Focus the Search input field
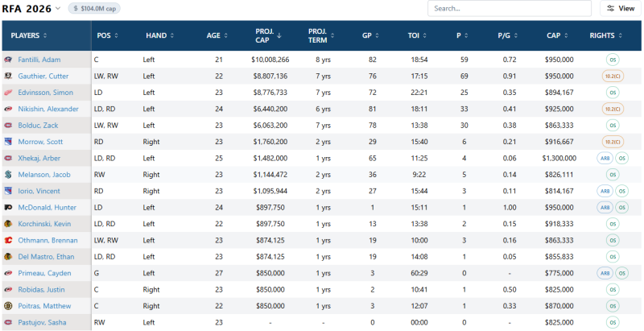Image resolution: width=644 pixels, height=331 pixels. pyautogui.click(x=510, y=8)
